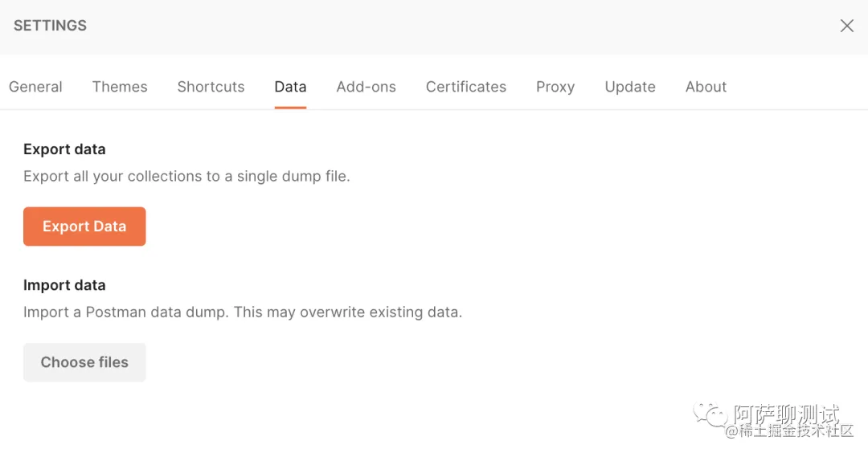
Task: Switch to the Proxy tab
Action: (555, 87)
